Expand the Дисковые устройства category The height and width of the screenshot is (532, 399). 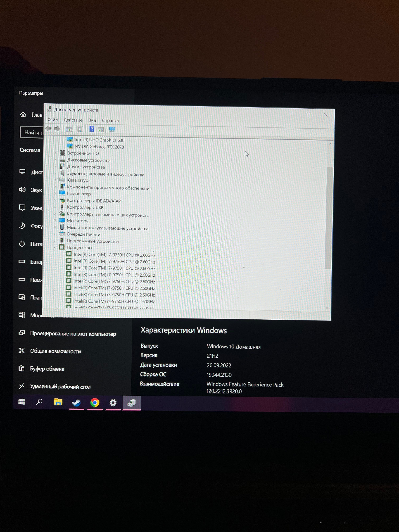55,160
